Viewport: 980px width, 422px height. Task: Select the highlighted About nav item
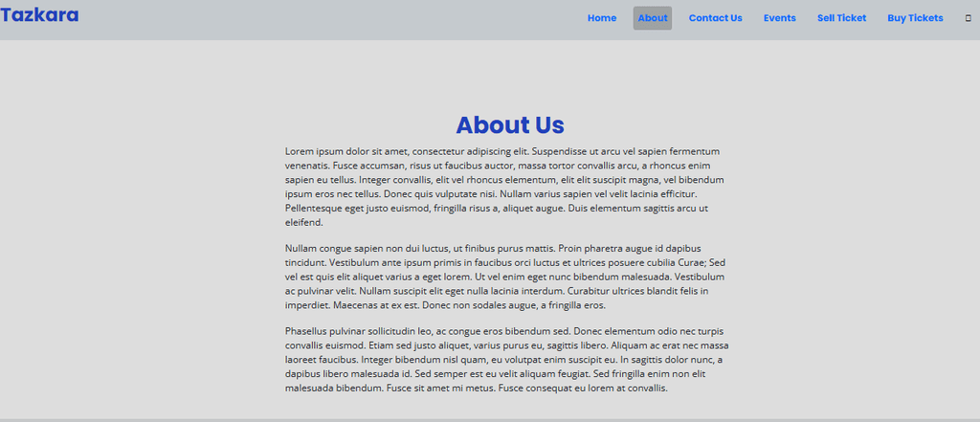coord(653,18)
